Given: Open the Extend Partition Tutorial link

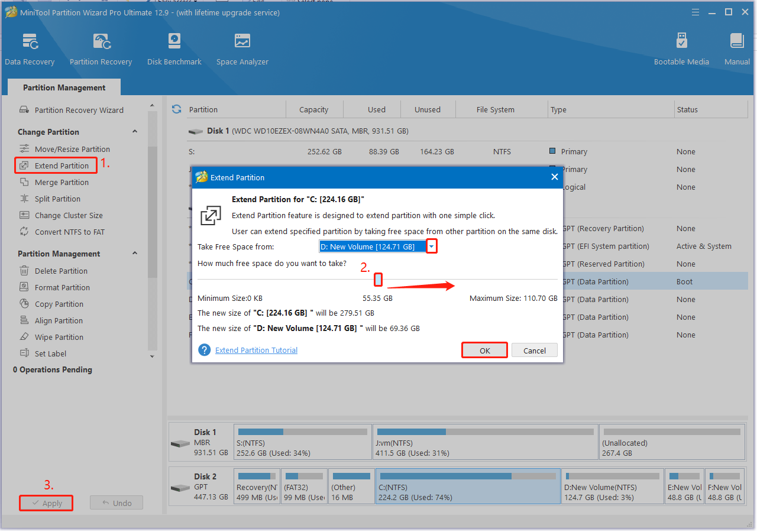Looking at the screenshot, I should tap(256, 350).
